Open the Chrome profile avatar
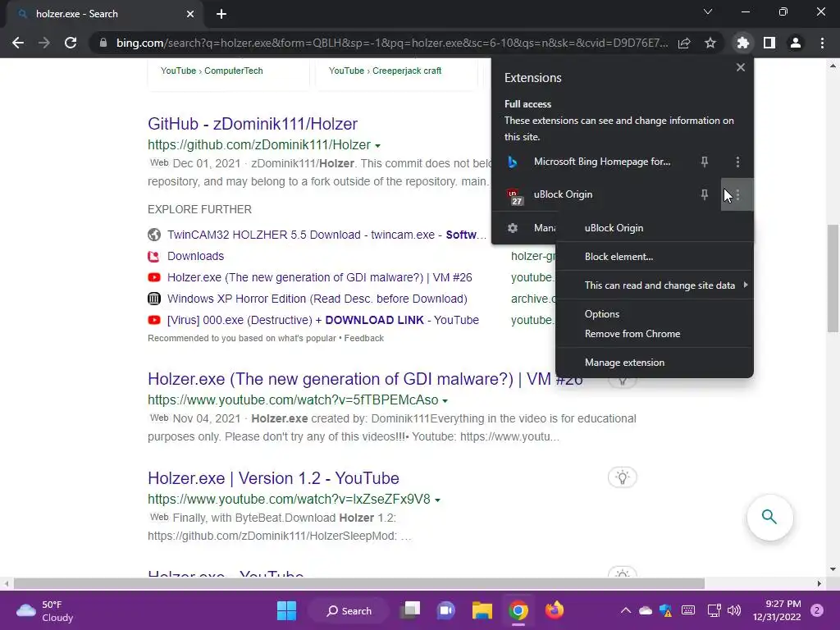This screenshot has width=840, height=630. tap(796, 43)
